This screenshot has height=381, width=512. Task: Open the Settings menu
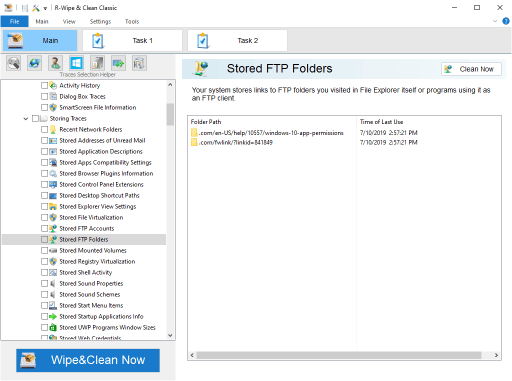100,21
